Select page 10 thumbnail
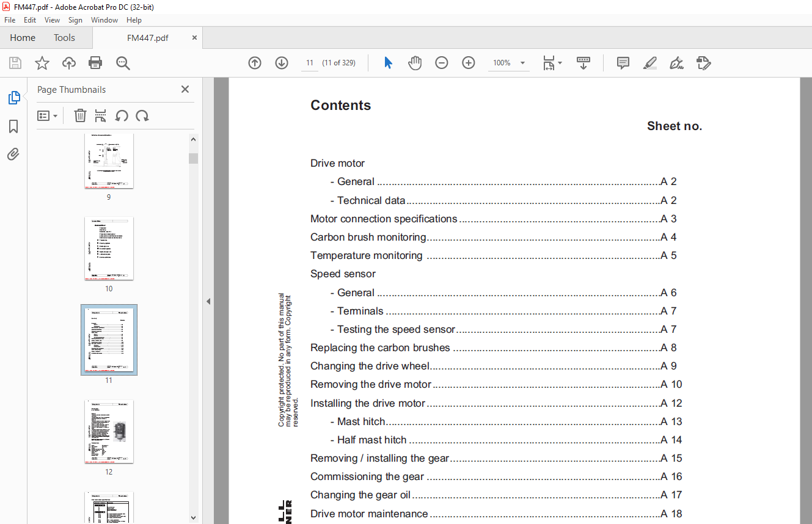Viewport: 812px width, 524px height. (x=109, y=249)
